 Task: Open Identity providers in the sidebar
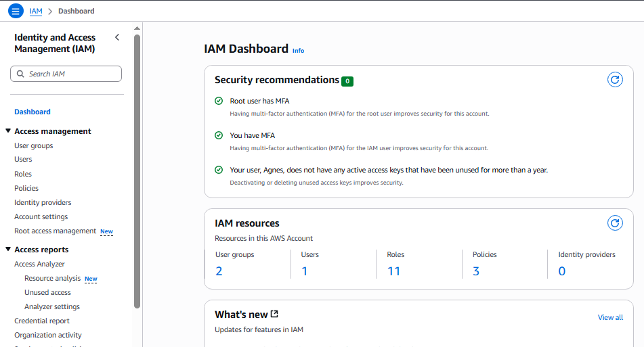coord(43,202)
